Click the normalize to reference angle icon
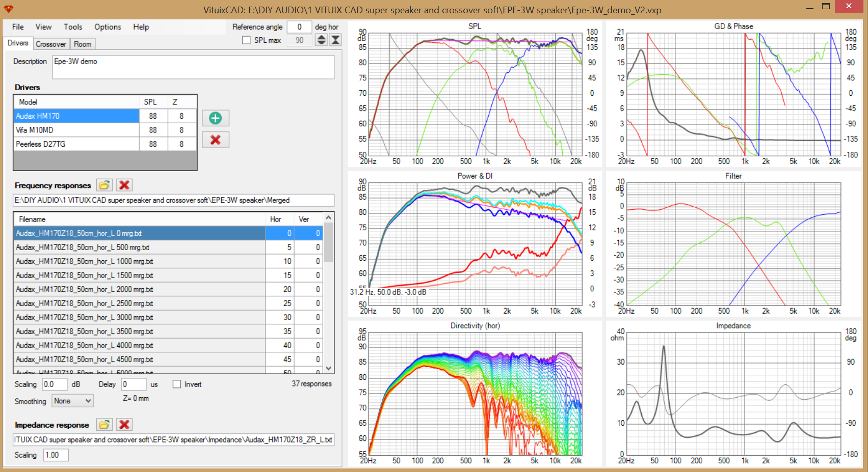The image size is (868, 472). tap(335, 40)
